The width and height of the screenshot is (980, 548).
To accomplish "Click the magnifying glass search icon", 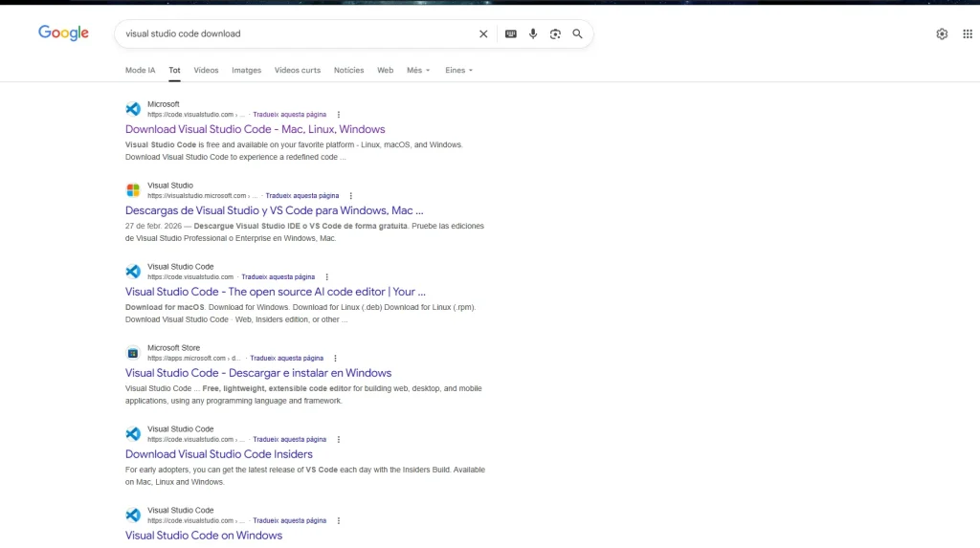I will (577, 33).
